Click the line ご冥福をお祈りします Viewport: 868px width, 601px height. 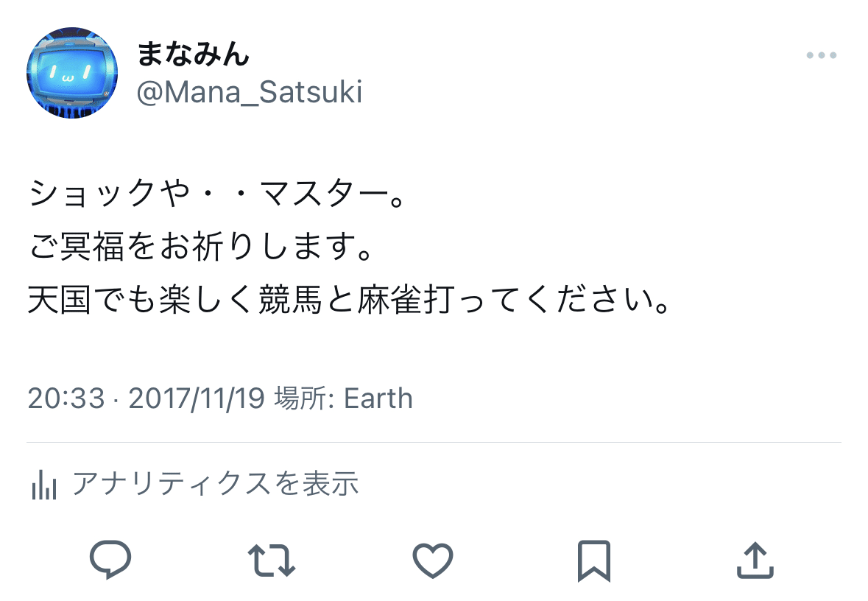point(199,247)
